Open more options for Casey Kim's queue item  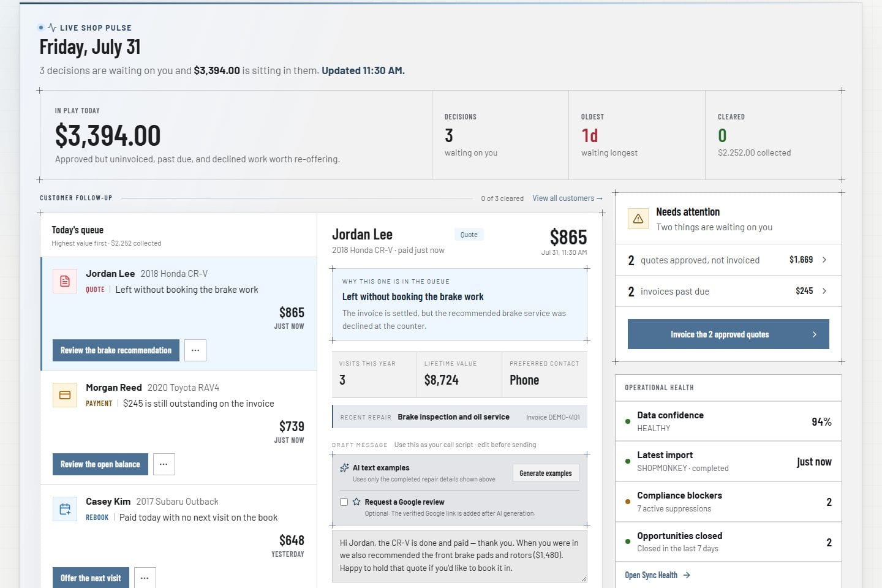click(x=145, y=578)
